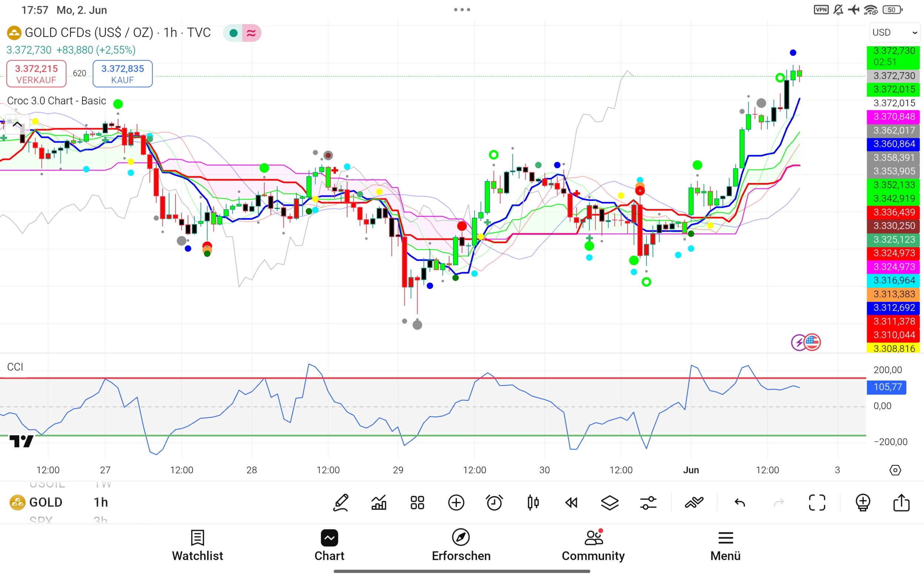
Task: Open the alert clock icon
Action: click(494, 502)
